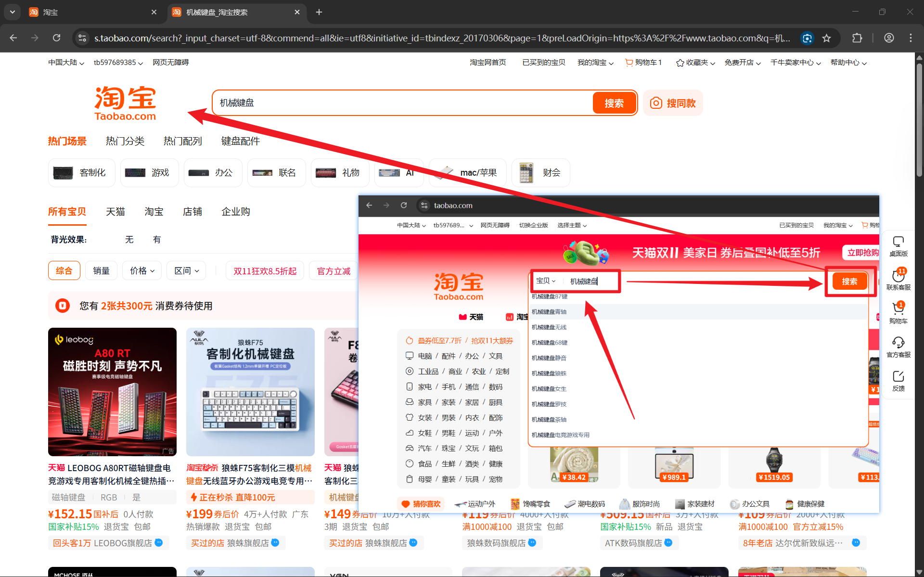
Task: Toggle the 官方立减 filter
Action: [x=334, y=271]
